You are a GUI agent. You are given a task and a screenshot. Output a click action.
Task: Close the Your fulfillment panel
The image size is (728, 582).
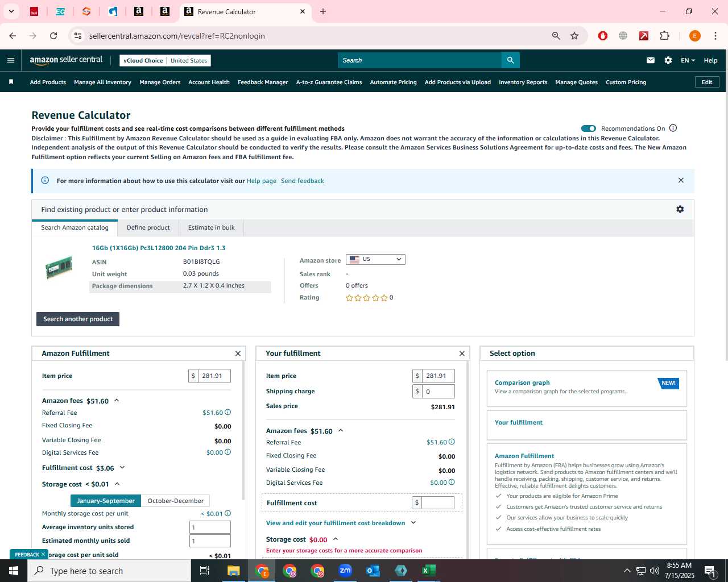[462, 354]
